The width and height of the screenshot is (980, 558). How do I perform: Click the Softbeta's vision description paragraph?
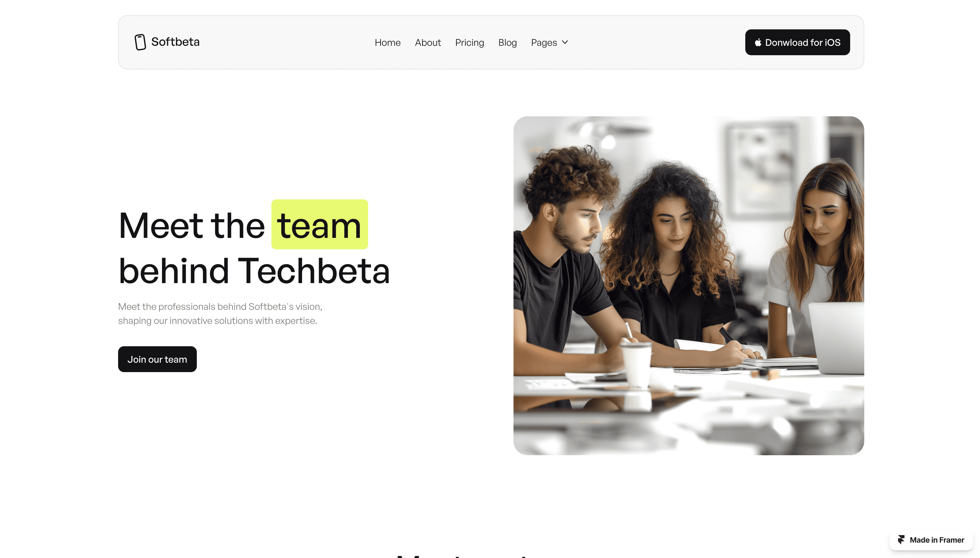[220, 313]
